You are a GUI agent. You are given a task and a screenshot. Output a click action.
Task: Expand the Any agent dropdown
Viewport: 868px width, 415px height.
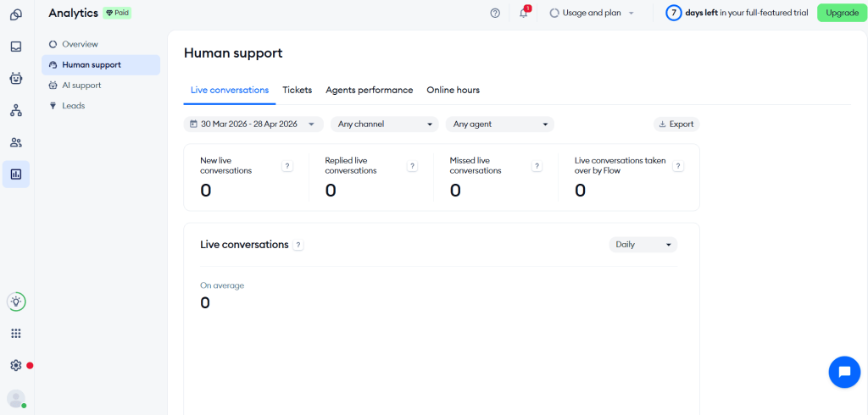coord(500,124)
